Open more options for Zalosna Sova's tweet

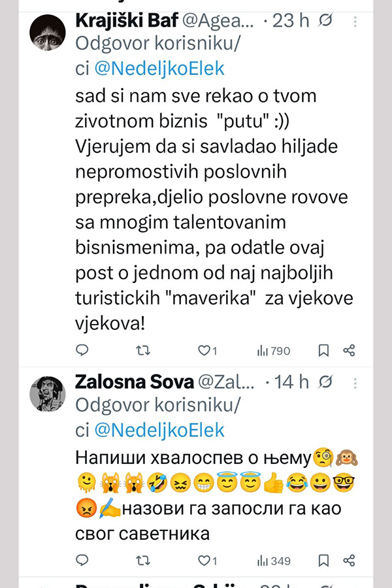[x=355, y=382]
